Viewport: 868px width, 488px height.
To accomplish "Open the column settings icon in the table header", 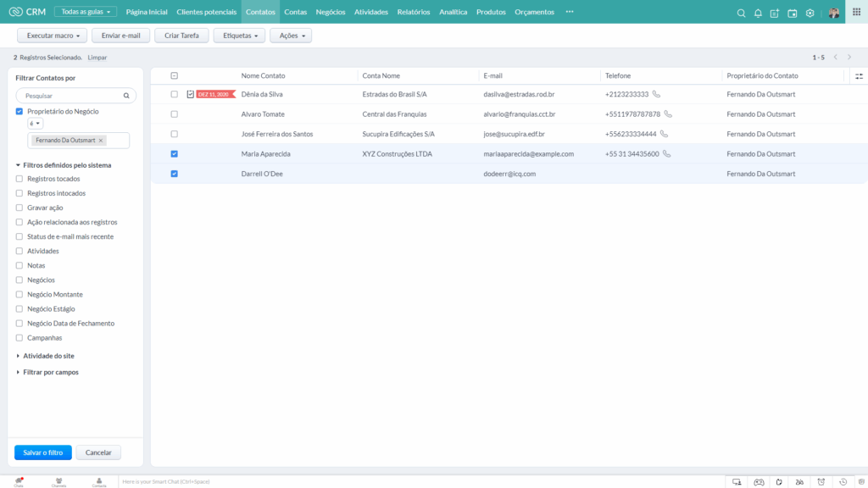I will tap(859, 76).
